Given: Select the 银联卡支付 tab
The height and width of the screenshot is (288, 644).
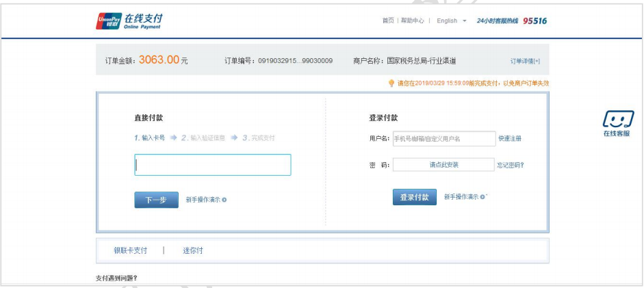Looking at the screenshot, I should click(131, 250).
